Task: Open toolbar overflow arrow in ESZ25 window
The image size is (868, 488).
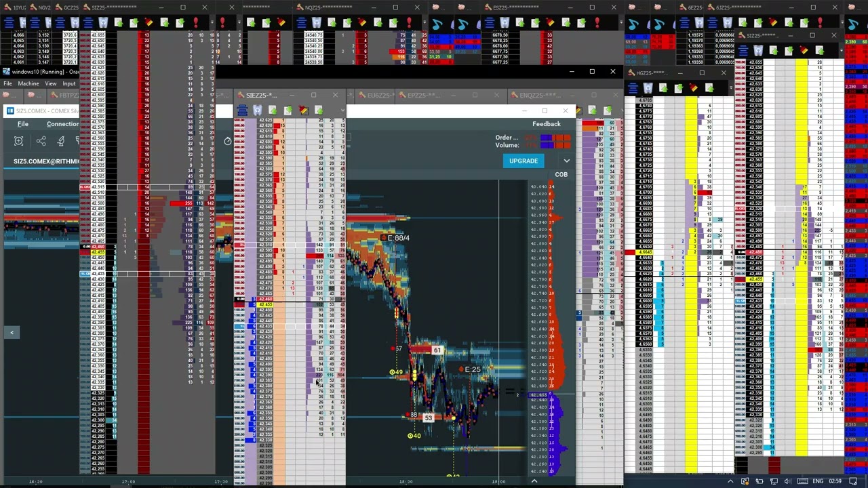Action: 621,22
